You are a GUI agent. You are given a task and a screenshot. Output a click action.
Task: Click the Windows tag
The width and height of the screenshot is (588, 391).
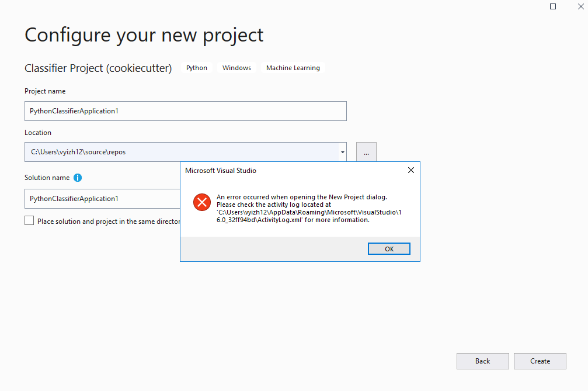(x=236, y=68)
